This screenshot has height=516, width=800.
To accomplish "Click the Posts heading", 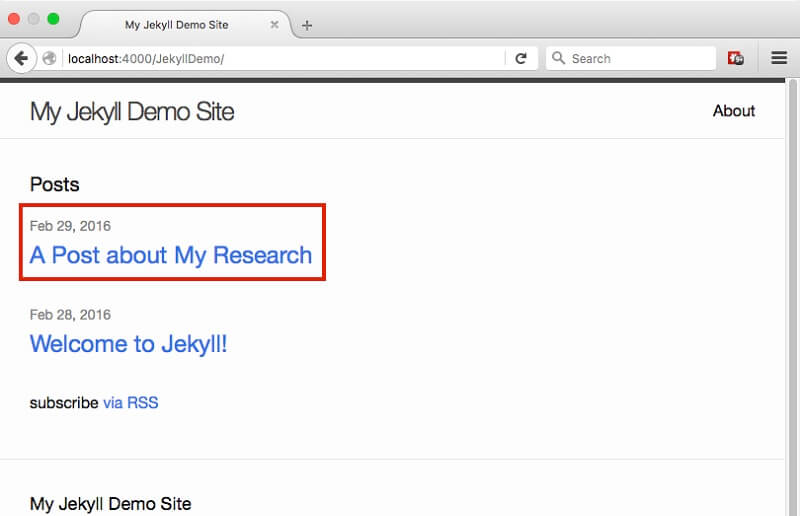I will pos(55,184).
